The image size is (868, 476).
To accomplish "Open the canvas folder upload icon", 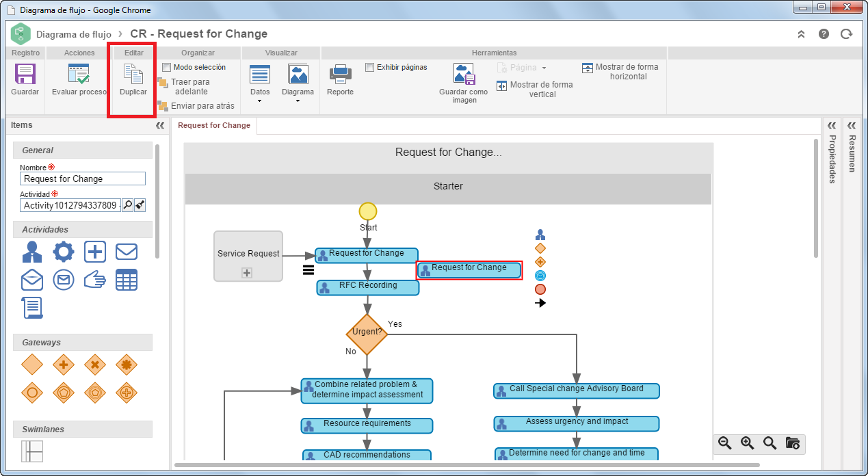I will (x=792, y=443).
